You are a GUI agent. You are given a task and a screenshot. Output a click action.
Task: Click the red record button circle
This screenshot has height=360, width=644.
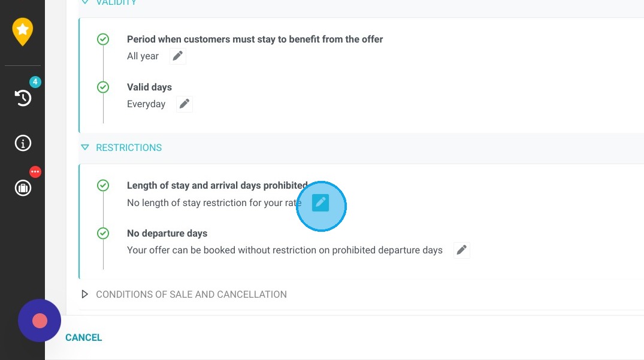click(x=40, y=320)
